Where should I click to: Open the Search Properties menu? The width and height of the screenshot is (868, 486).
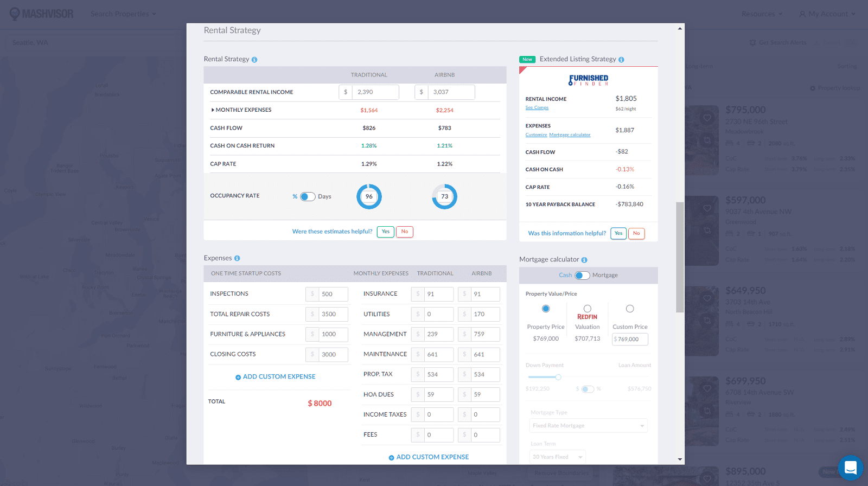pyautogui.click(x=123, y=14)
